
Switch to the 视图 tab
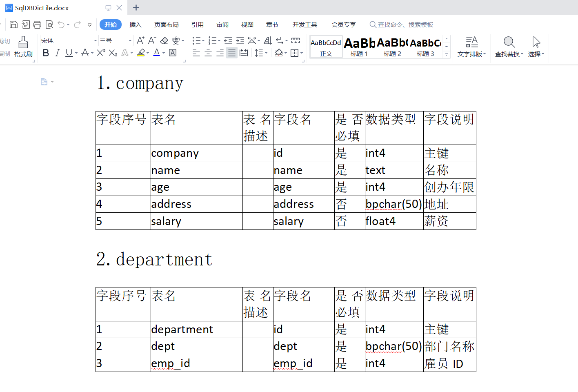247,25
